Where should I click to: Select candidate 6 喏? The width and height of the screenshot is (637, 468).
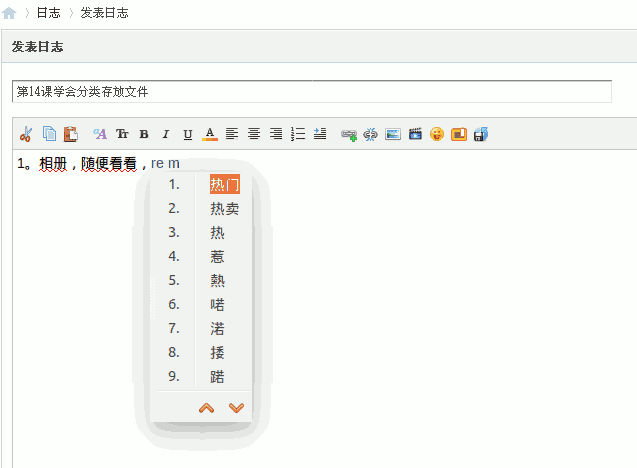(x=217, y=304)
